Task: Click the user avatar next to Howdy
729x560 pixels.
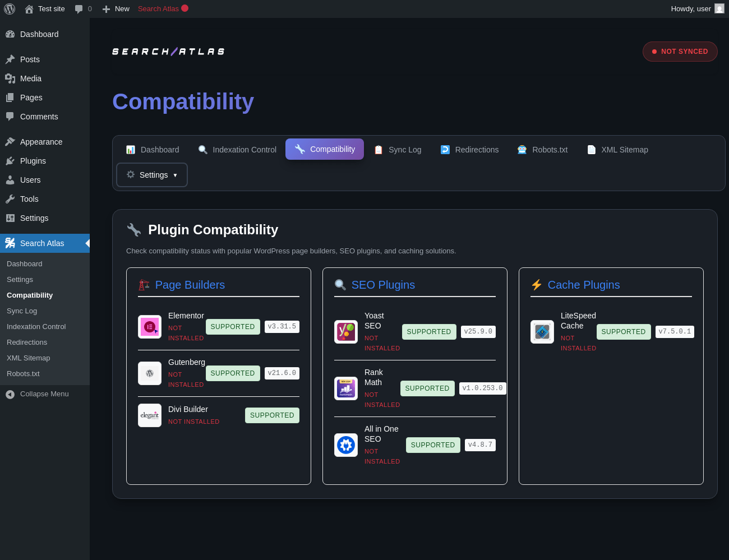Action: pyautogui.click(x=719, y=8)
